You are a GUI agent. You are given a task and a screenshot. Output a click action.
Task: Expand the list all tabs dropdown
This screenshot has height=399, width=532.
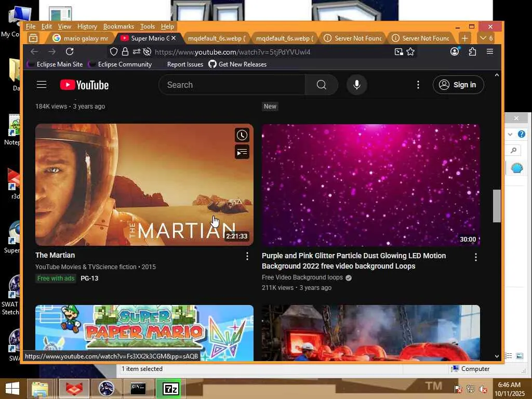click(x=486, y=38)
